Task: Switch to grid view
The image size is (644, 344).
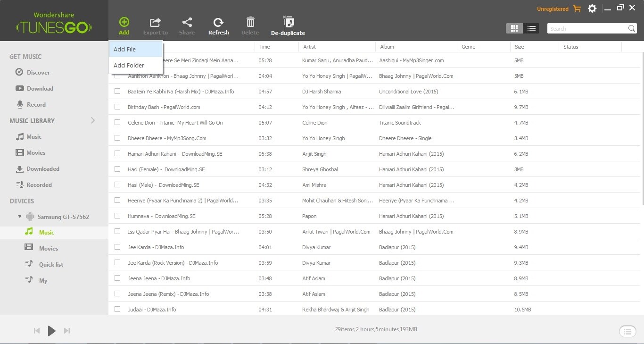Action: [x=514, y=28]
